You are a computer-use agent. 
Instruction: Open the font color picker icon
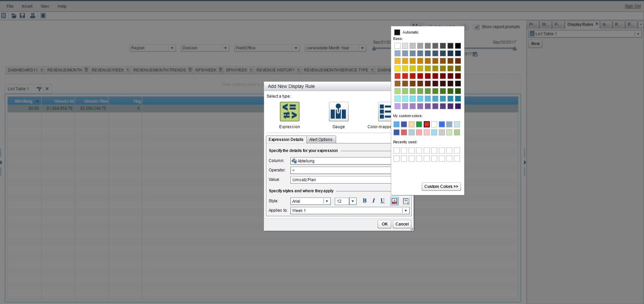tap(394, 201)
